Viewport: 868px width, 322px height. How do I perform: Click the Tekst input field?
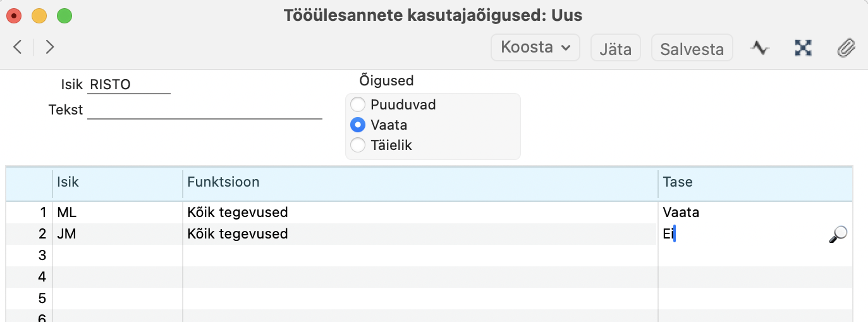205,109
